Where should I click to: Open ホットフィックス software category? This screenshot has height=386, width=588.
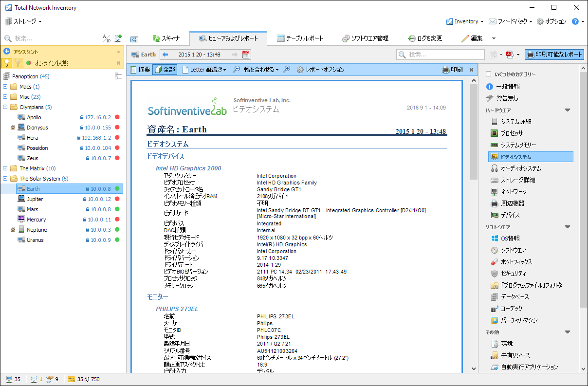click(516, 262)
